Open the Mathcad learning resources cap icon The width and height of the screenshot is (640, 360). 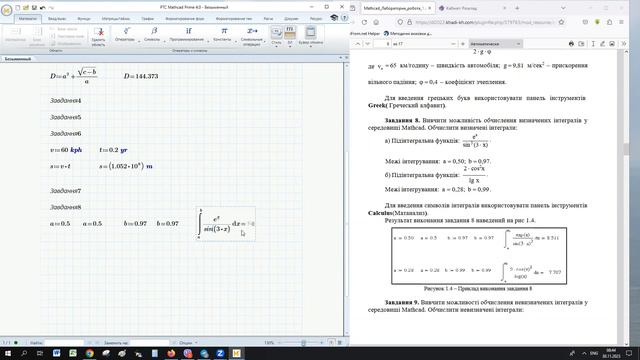click(x=334, y=18)
